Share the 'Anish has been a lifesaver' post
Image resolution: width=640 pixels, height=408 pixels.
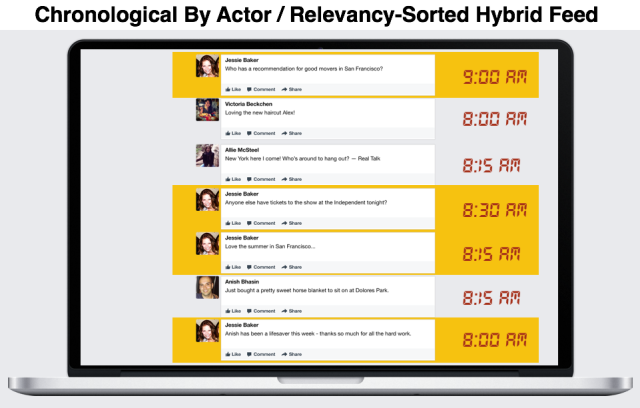point(292,355)
